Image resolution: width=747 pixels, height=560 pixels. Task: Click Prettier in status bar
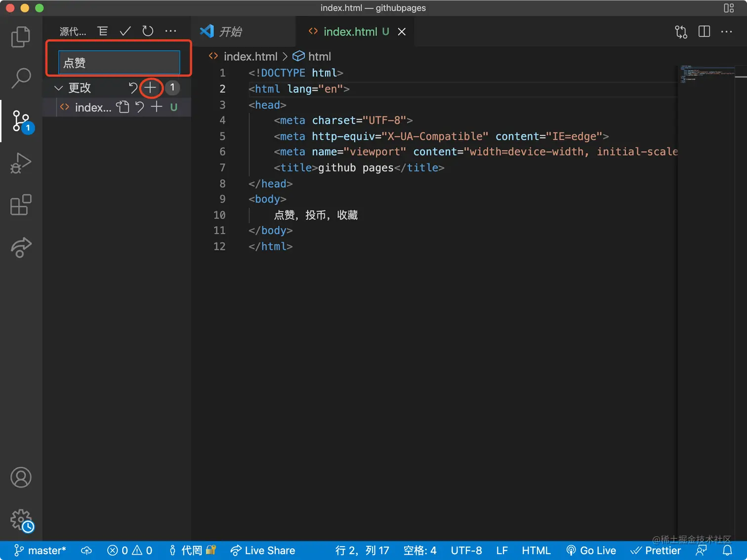pos(656,550)
